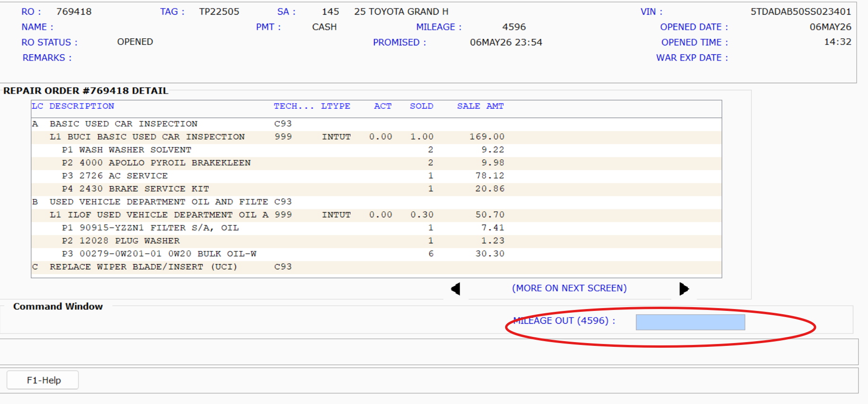Image resolution: width=868 pixels, height=404 pixels.
Task: Click the (MORE ON NEXT SCREEN) link
Action: tap(569, 288)
